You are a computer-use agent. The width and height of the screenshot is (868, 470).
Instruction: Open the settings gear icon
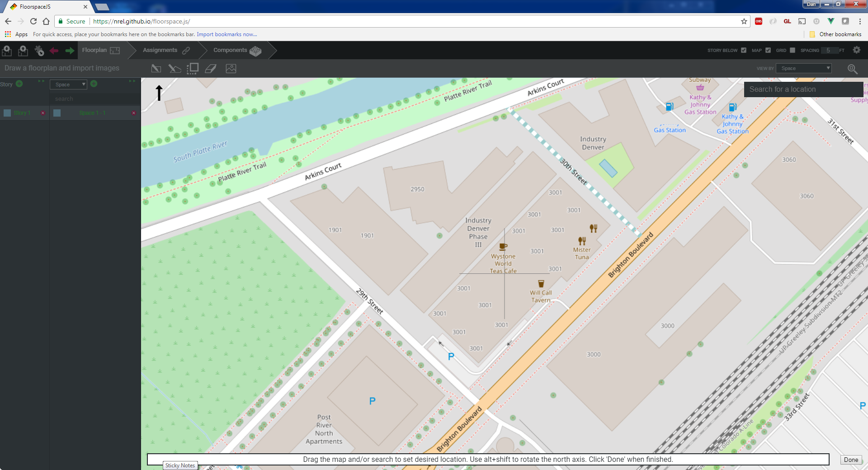857,50
